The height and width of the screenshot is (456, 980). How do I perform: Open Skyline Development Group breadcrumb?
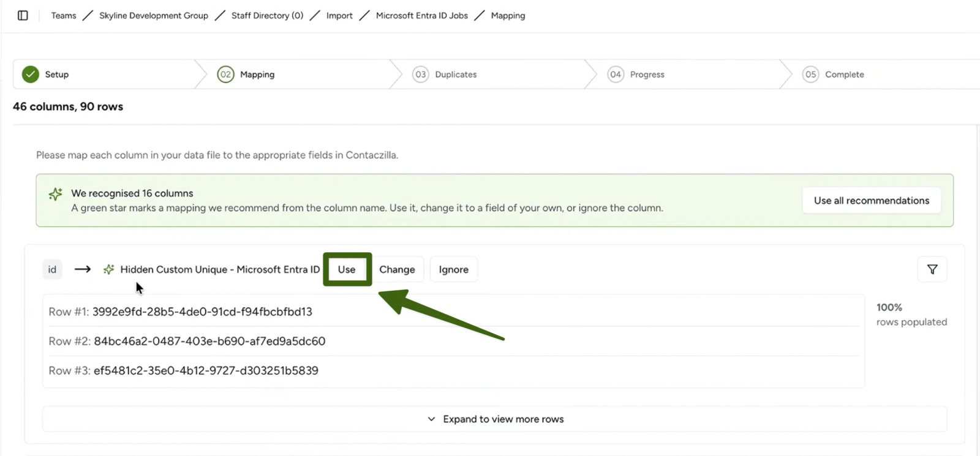[154, 15]
